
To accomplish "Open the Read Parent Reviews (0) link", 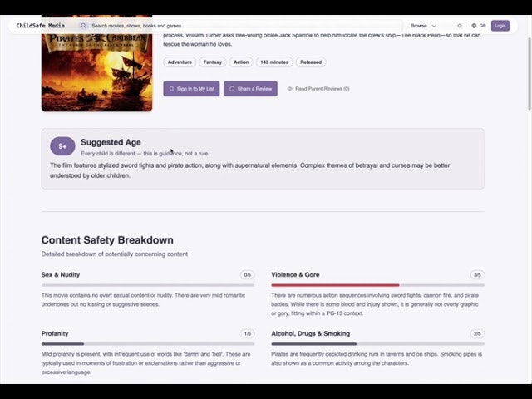I will 322,89.
